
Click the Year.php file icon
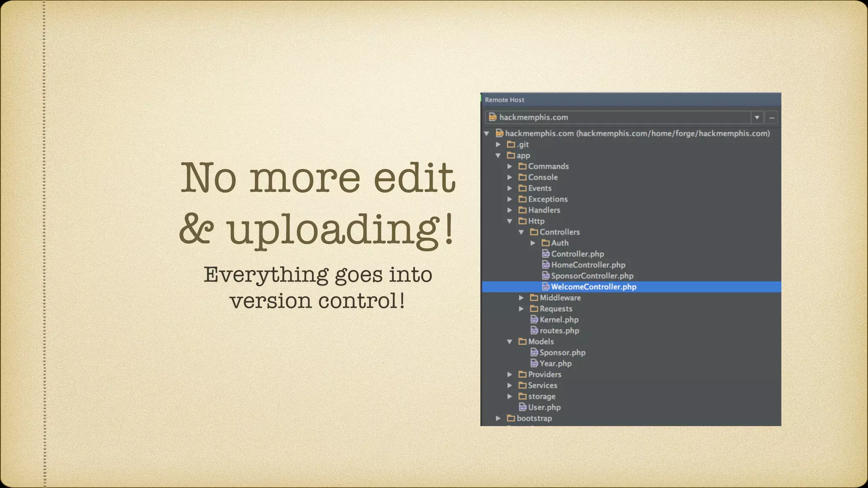[534, 363]
